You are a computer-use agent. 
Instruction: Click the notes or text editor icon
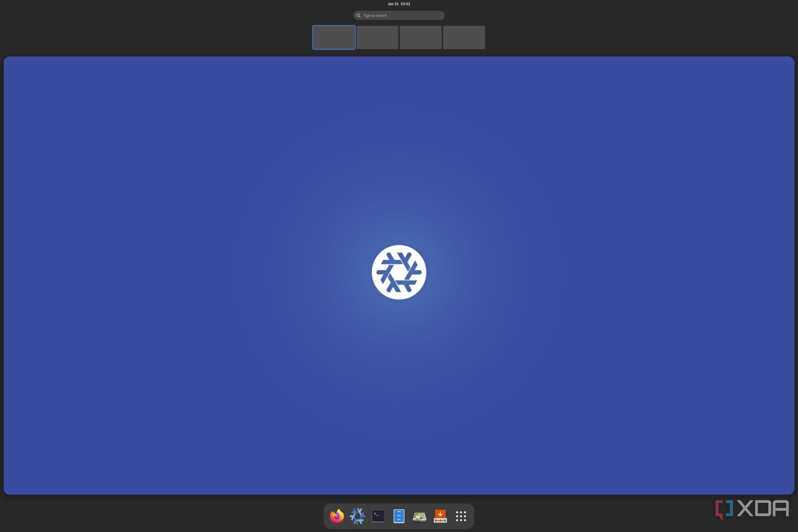[x=399, y=516]
